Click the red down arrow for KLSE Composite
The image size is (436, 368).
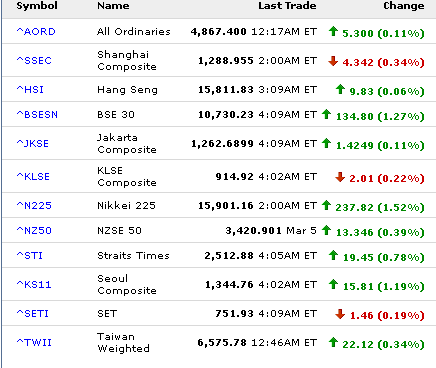coord(340,177)
